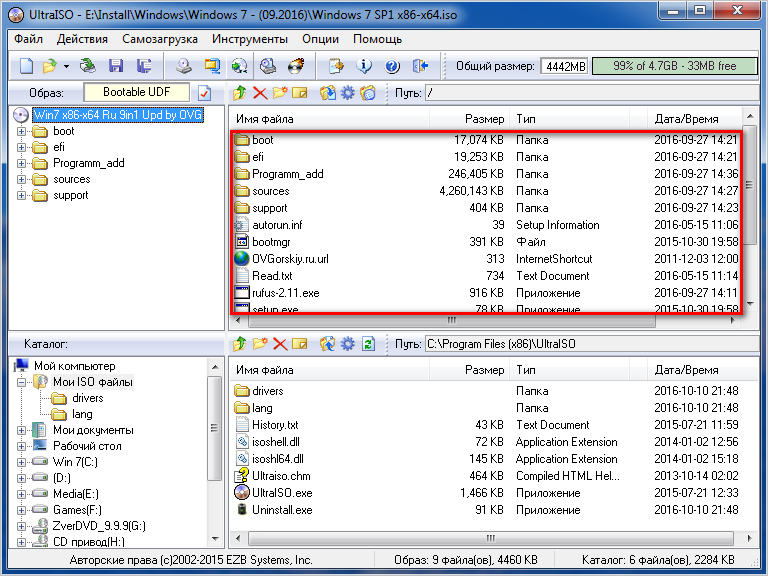Click the Convert image icon with monitors
Viewport: 768px width, 576px height.
pos(212,66)
